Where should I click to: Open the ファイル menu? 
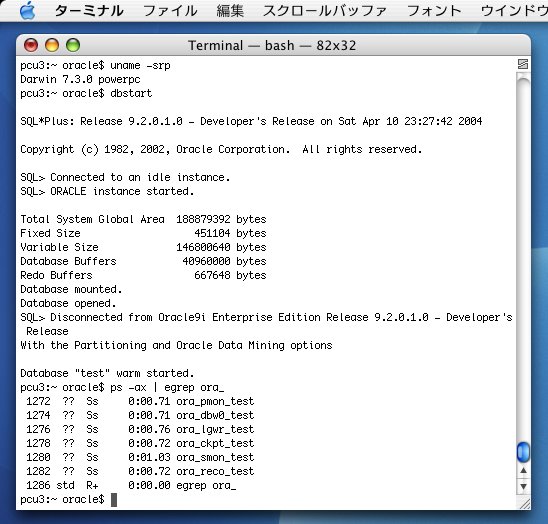[170, 11]
